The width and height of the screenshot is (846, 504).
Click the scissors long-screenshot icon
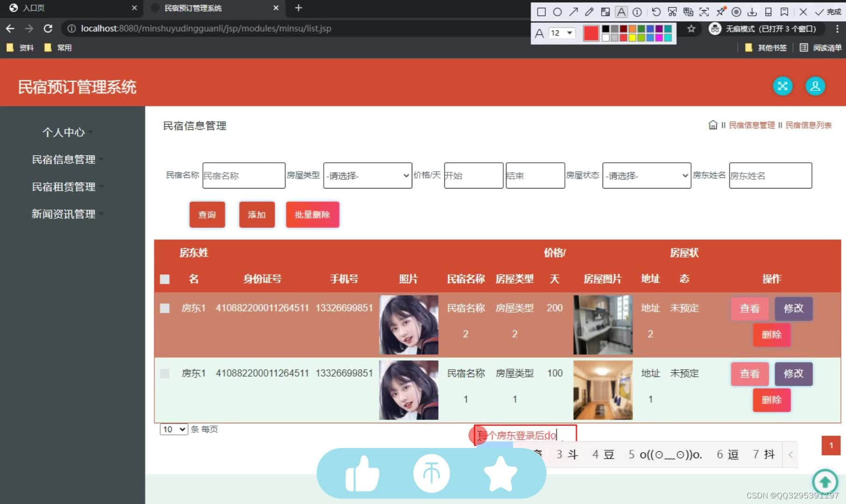tap(672, 12)
